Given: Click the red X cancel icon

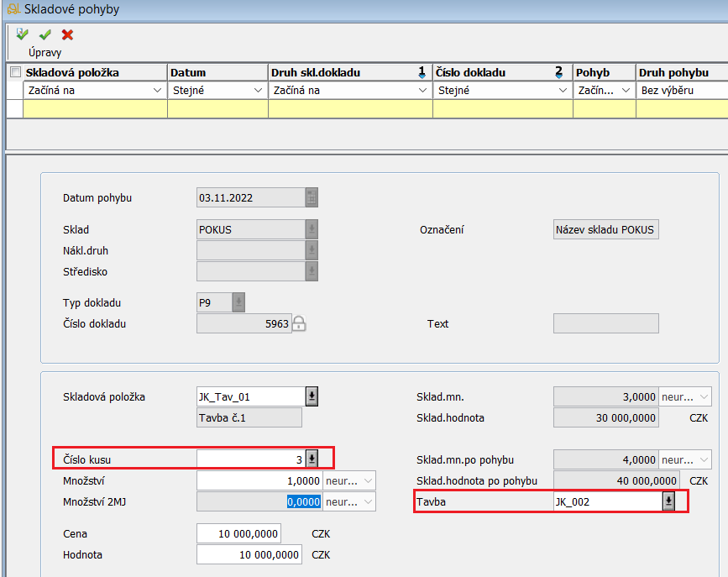Looking at the screenshot, I should coord(67,35).
